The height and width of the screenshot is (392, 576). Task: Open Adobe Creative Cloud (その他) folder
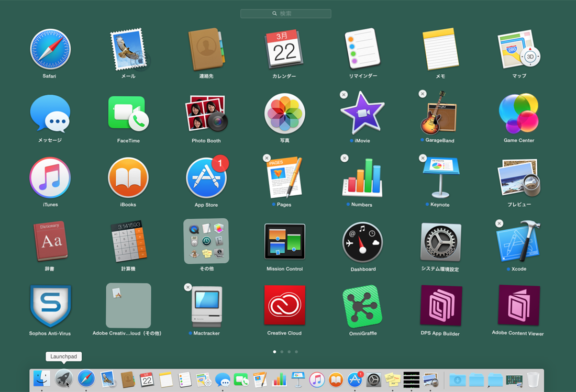(128, 306)
